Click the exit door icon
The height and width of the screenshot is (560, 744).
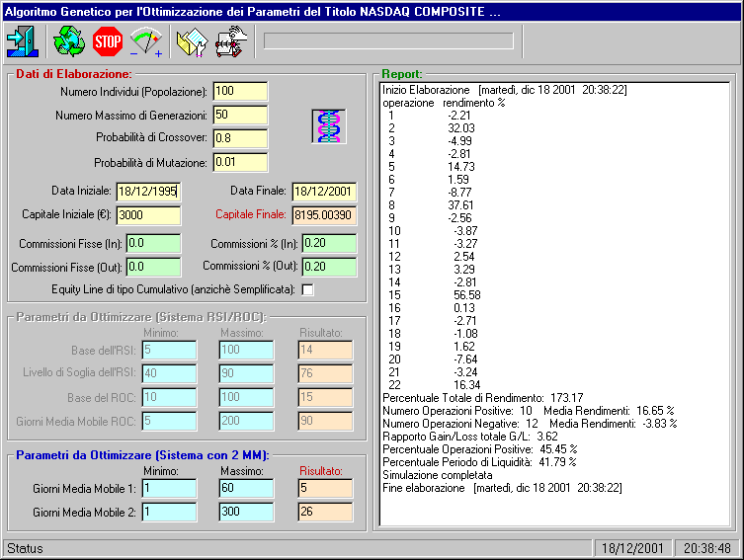[x=23, y=41]
